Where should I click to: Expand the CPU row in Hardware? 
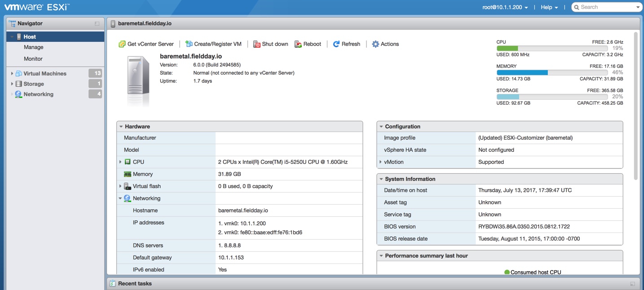point(120,162)
